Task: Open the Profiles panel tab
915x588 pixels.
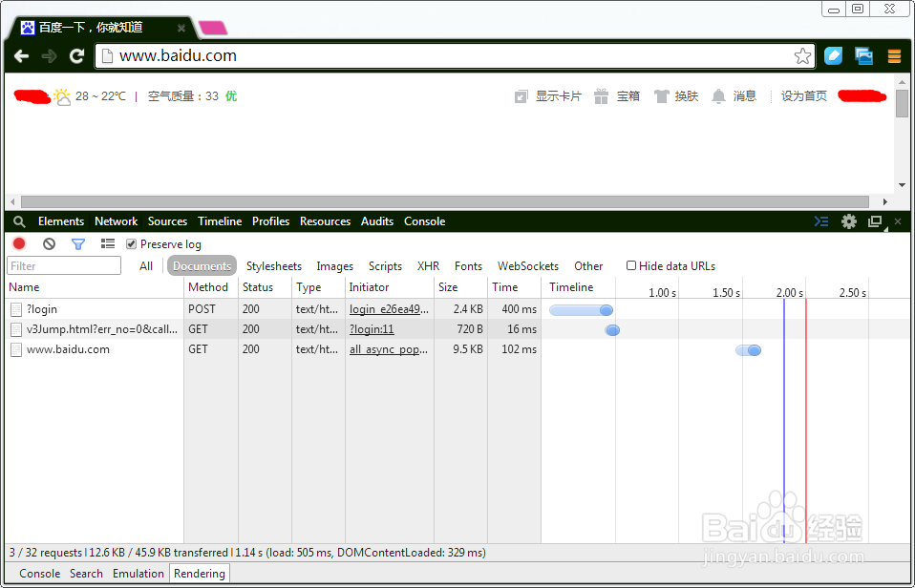Action: [270, 221]
